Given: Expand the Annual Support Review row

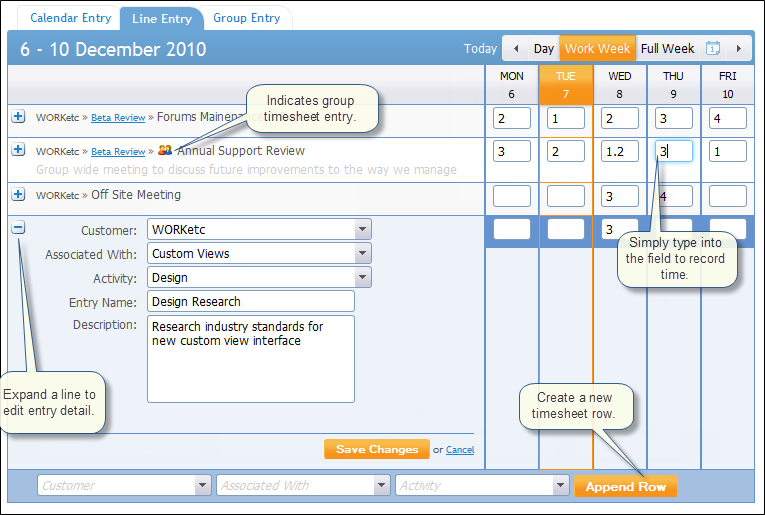Looking at the screenshot, I should [x=18, y=150].
